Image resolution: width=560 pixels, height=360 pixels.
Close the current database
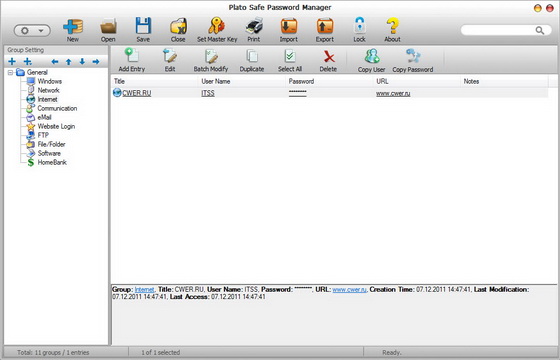tap(178, 30)
